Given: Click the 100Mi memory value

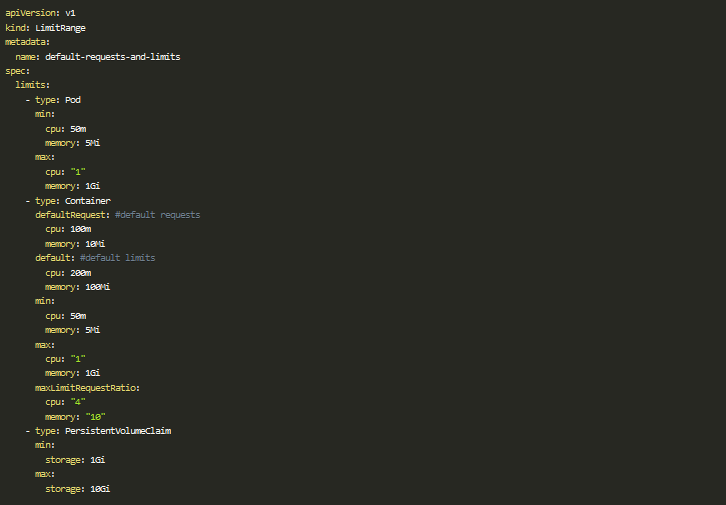Looking at the screenshot, I should click(x=98, y=287).
